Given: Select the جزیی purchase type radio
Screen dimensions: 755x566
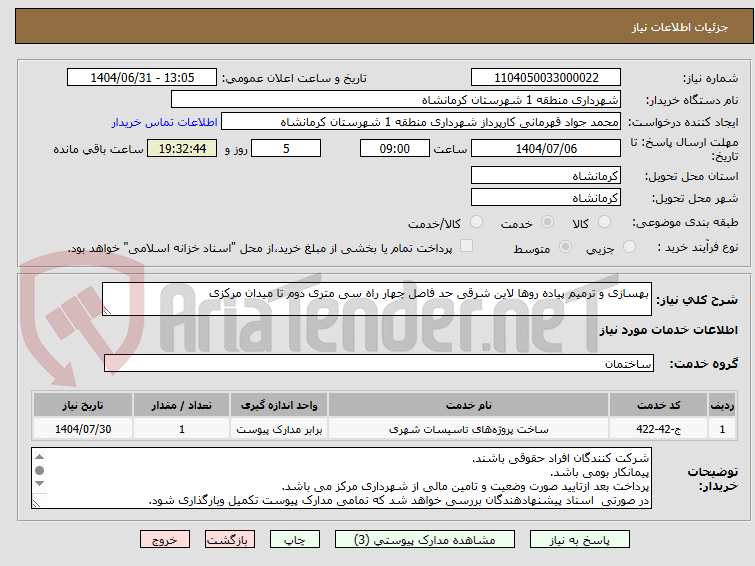Looking at the screenshot, I should point(629,247).
